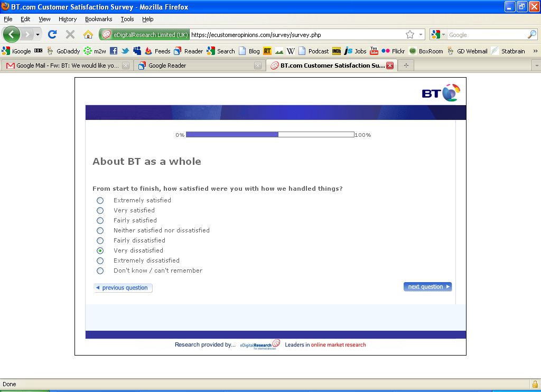Viewport: 541px width, 392px height.
Task: Select the Extremely satisfied radio option
Action: pos(100,201)
